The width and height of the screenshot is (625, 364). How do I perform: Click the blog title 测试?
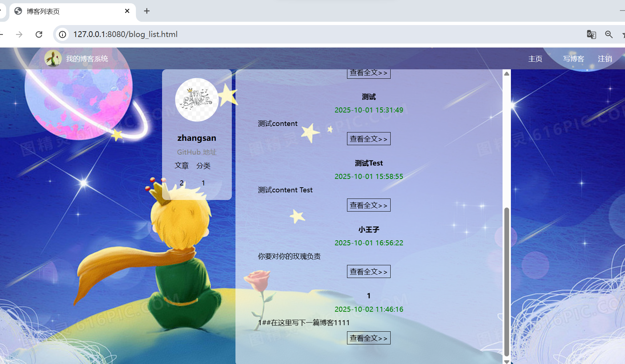[369, 97]
